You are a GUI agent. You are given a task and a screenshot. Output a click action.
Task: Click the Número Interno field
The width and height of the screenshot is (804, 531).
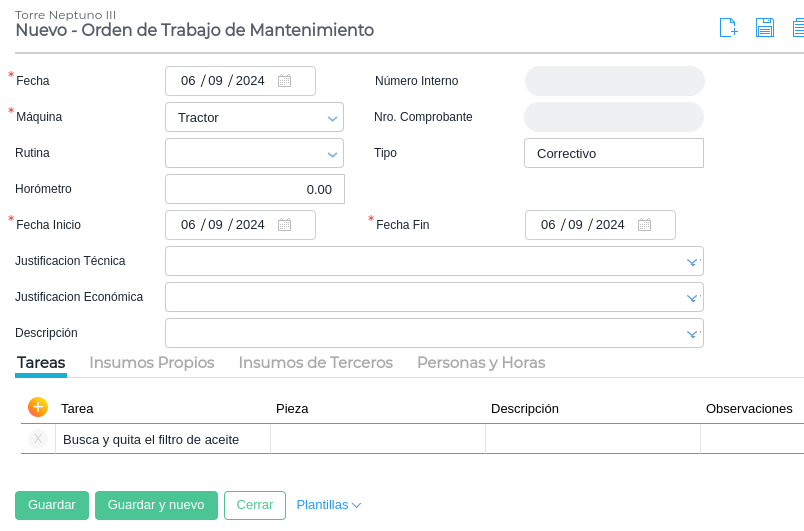(615, 81)
